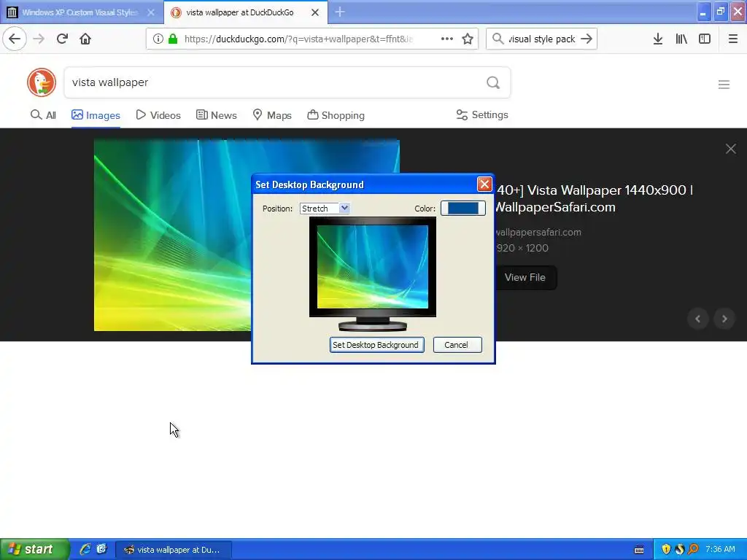Image resolution: width=747 pixels, height=560 pixels.
Task: Go to the Shopping tab
Action: click(336, 115)
